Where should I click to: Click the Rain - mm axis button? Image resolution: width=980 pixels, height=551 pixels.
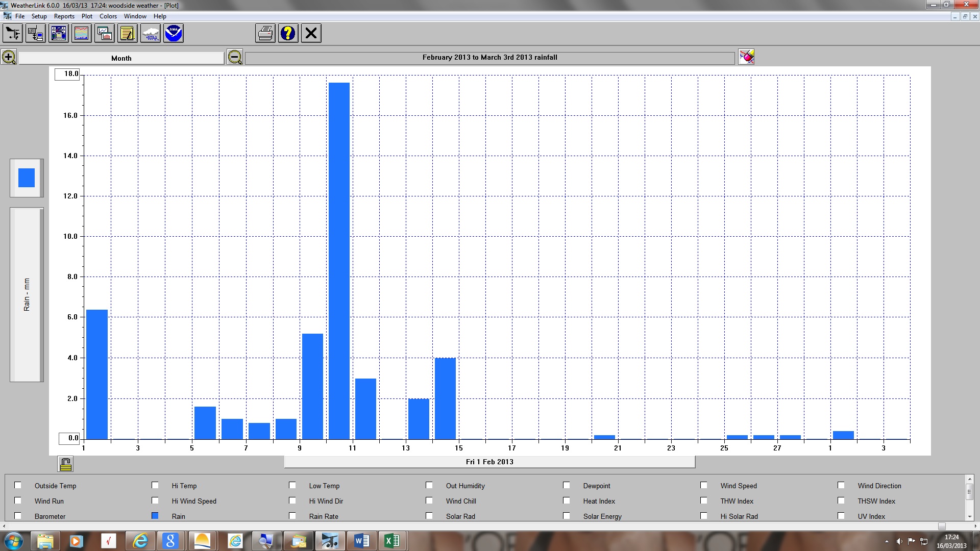point(27,294)
